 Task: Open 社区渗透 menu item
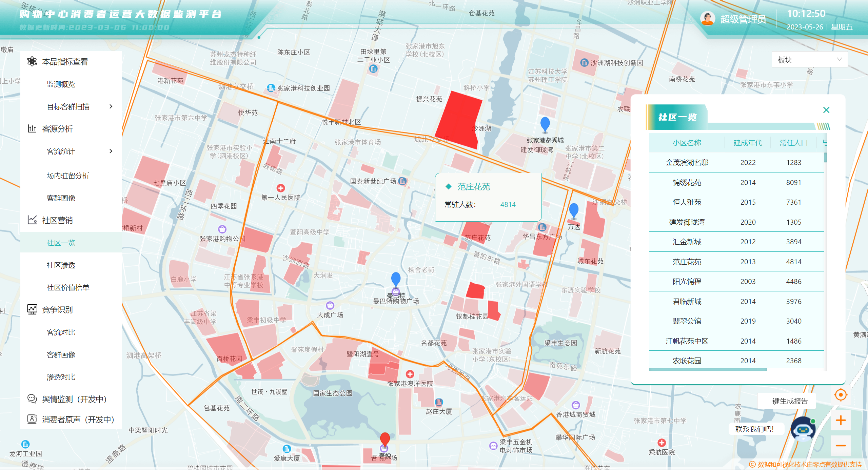coord(61,265)
